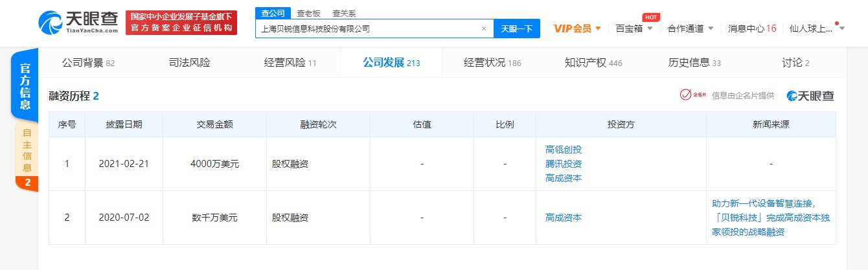The height and width of the screenshot is (270, 868).
Task: Click the company name search input field
Action: 366,28
